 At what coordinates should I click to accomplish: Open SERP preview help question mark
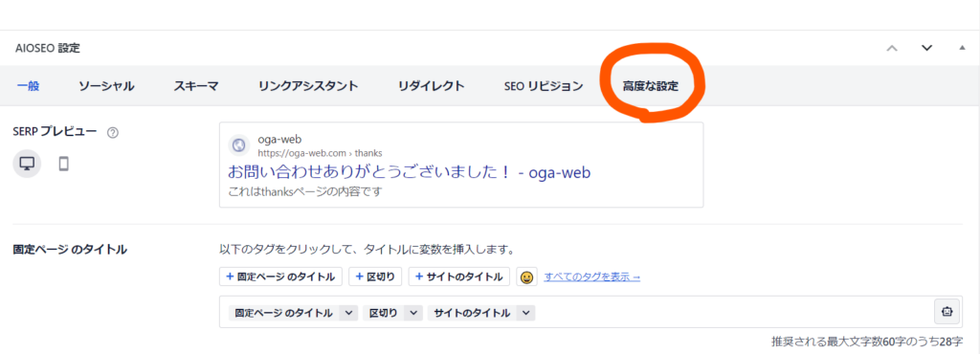point(113,132)
